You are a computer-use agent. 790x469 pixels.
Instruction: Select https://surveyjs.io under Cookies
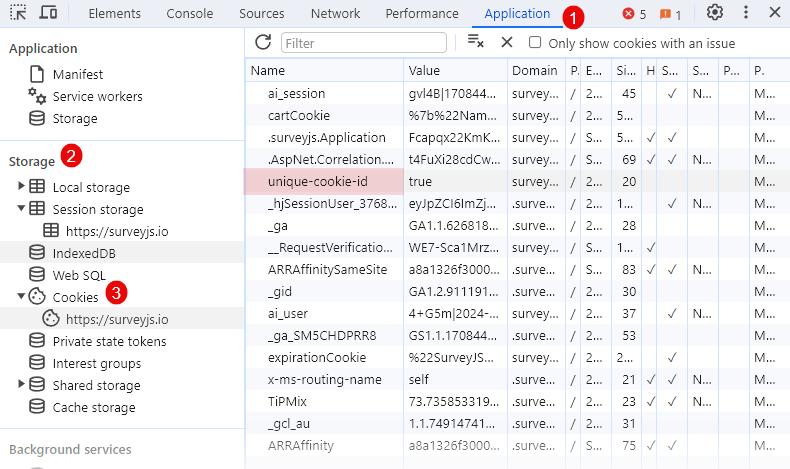(x=117, y=319)
